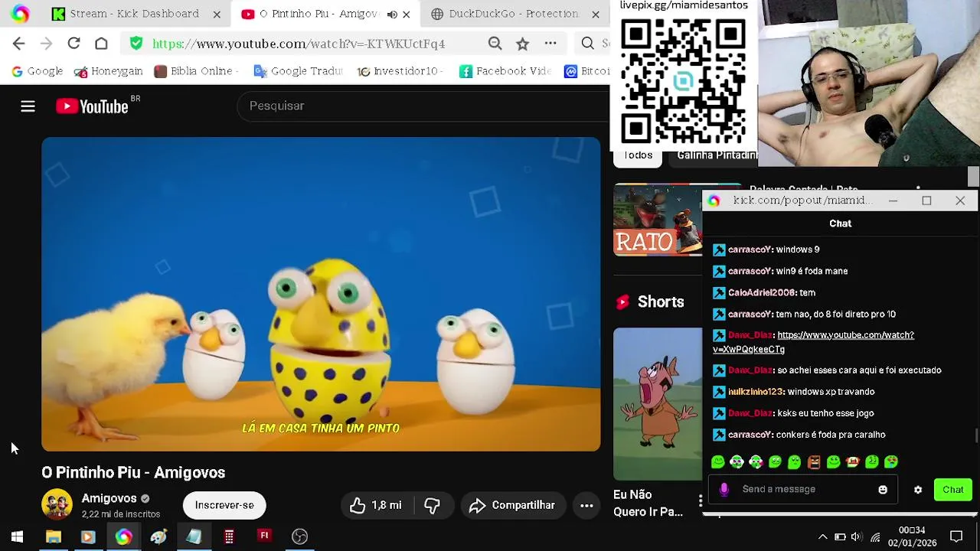
Task: Reload the YouTube page
Action: [73, 44]
